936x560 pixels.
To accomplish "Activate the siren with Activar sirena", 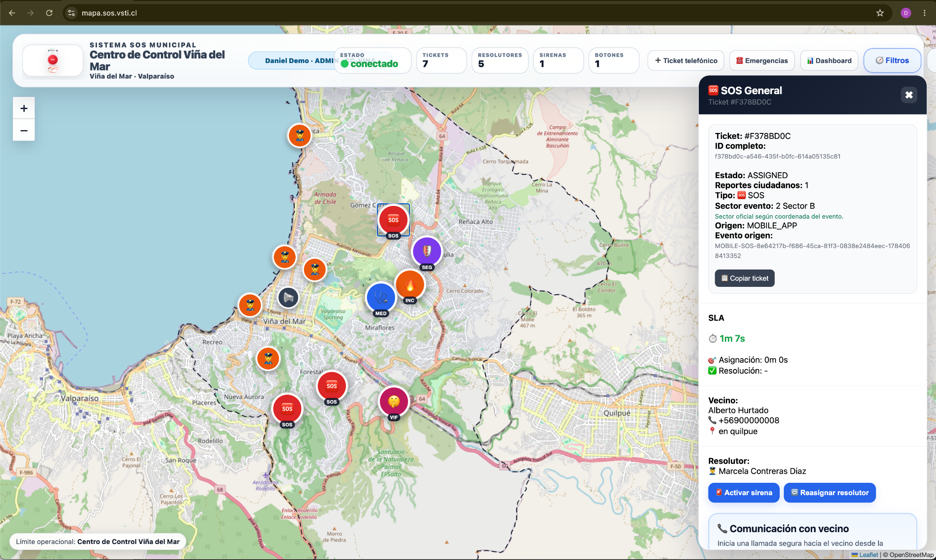I will coord(744,492).
